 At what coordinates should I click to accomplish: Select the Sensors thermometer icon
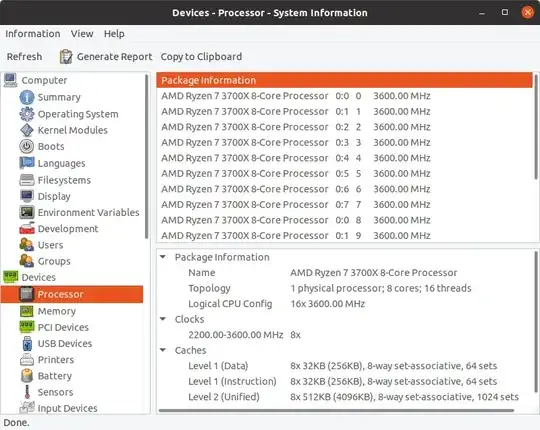point(27,392)
